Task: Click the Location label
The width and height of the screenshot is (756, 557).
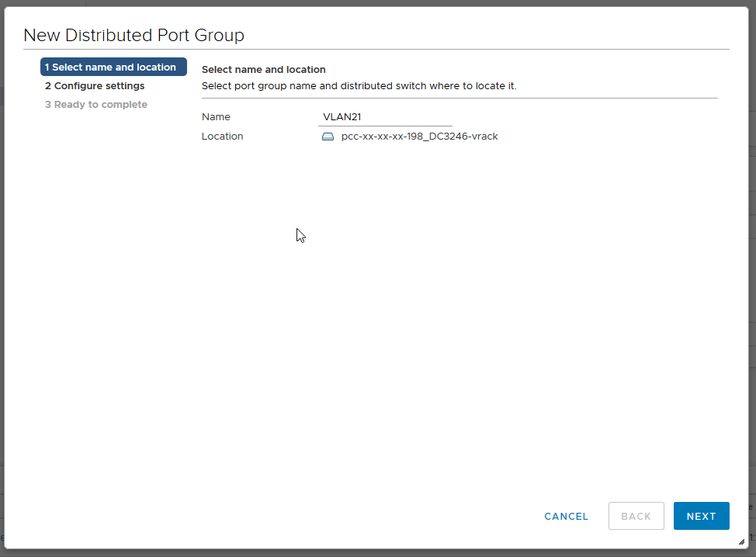Action: click(222, 137)
